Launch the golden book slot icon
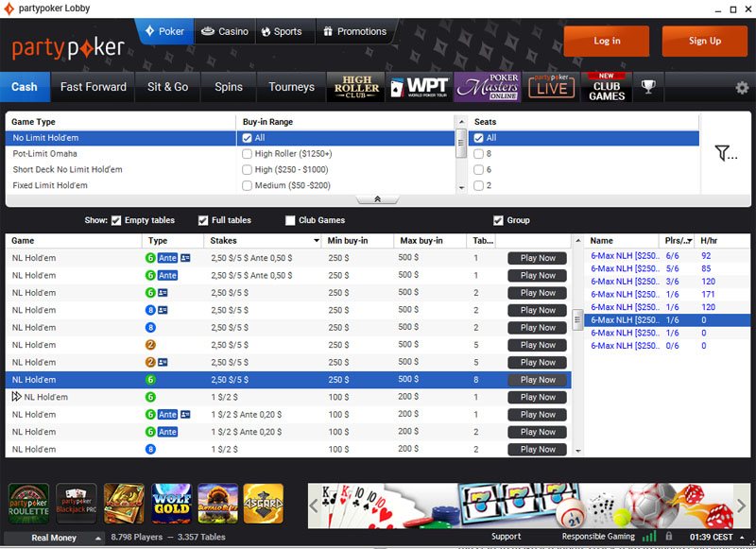This screenshot has width=756, height=549. click(x=124, y=504)
